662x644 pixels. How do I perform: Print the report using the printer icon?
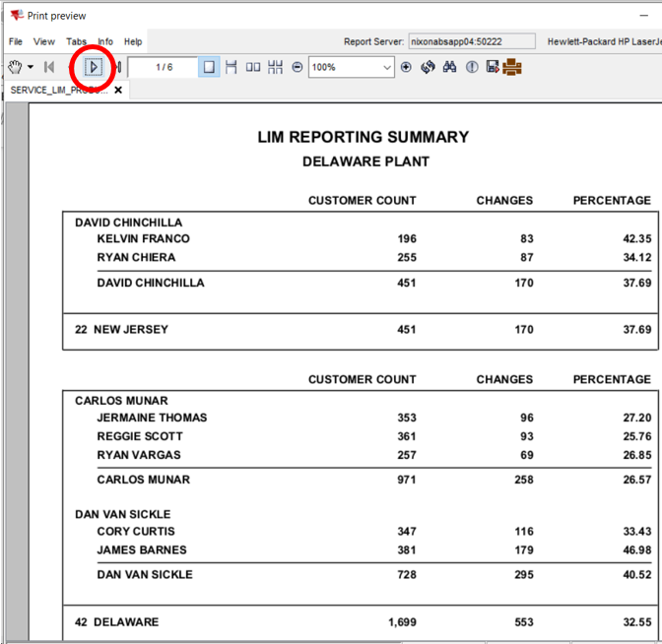click(511, 67)
